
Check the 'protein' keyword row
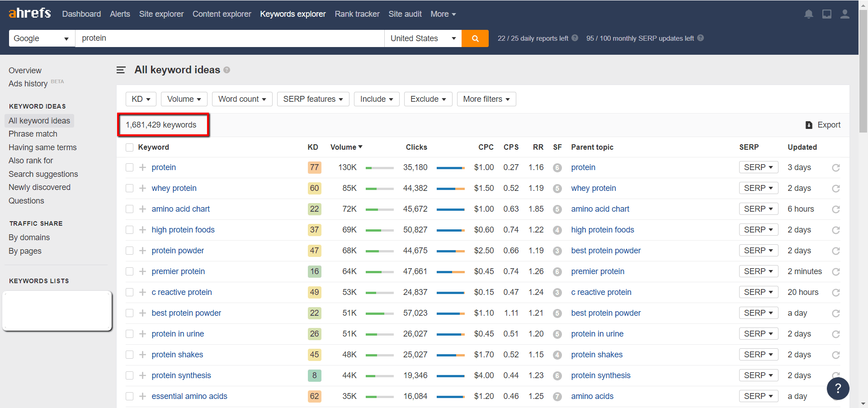point(130,167)
